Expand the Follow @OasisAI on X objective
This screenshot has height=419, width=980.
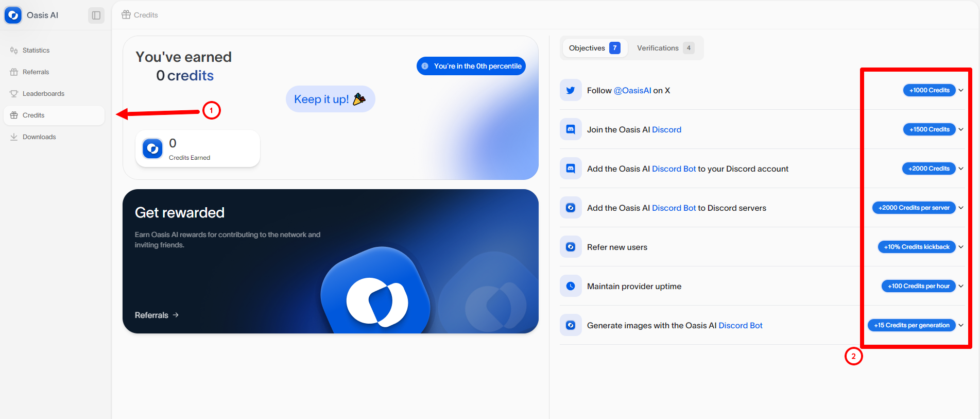pyautogui.click(x=961, y=90)
